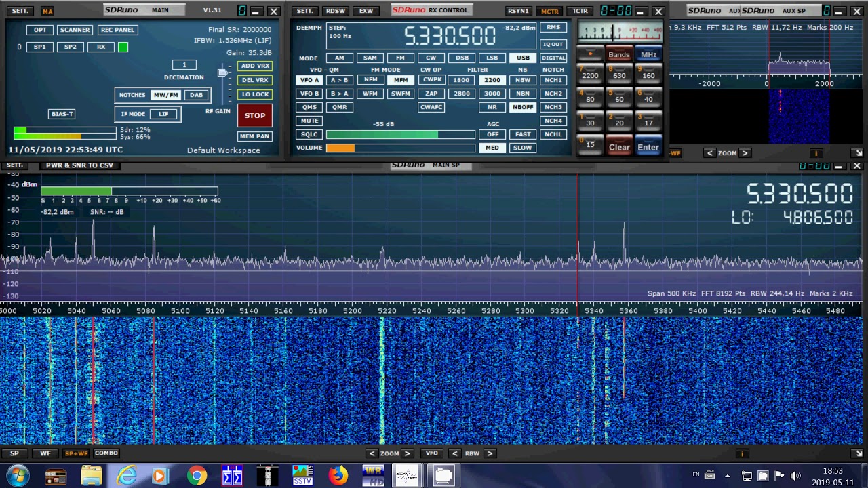Viewport: 868px width, 488px height.
Task: Expand zoom in AUX SP panel
Action: coord(745,153)
